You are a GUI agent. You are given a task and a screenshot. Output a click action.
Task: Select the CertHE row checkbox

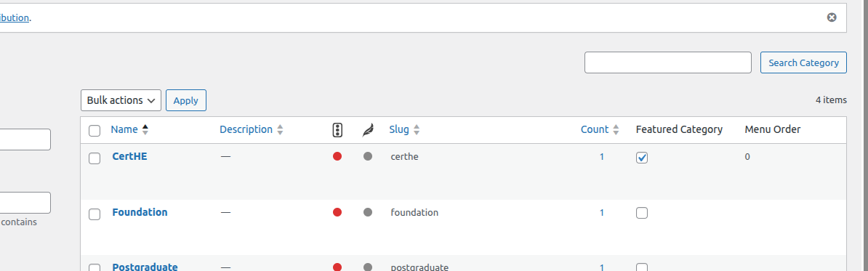tap(95, 158)
